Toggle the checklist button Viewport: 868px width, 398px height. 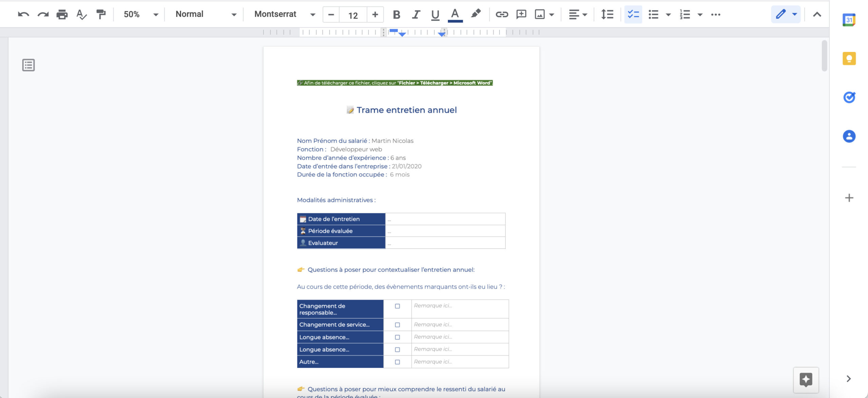coord(633,15)
